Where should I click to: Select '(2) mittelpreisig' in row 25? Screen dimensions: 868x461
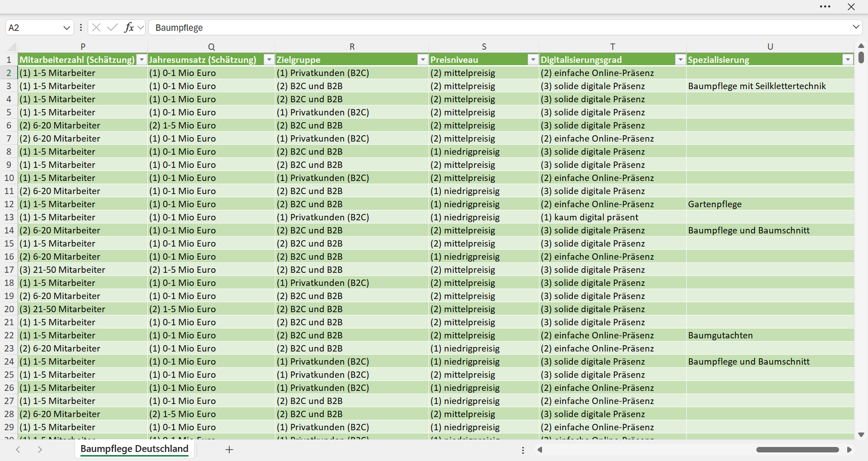(484, 375)
